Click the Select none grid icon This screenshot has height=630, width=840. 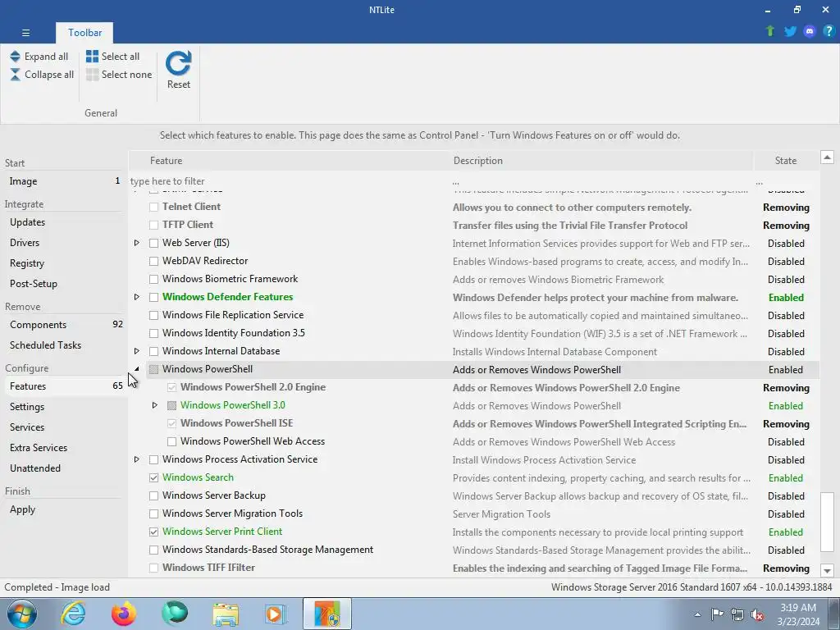(92, 75)
